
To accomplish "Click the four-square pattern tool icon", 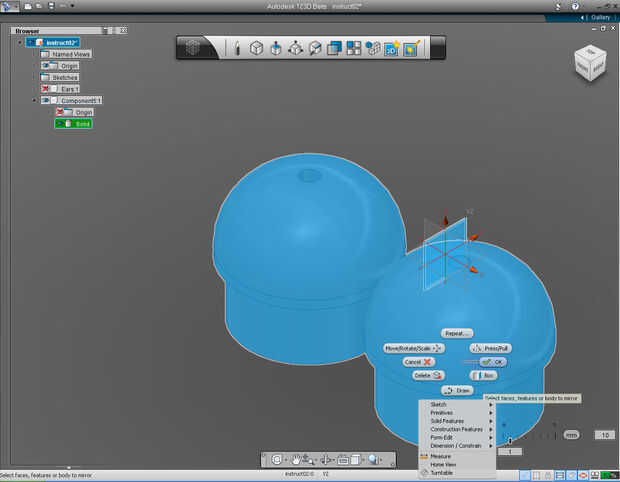I will (353, 48).
